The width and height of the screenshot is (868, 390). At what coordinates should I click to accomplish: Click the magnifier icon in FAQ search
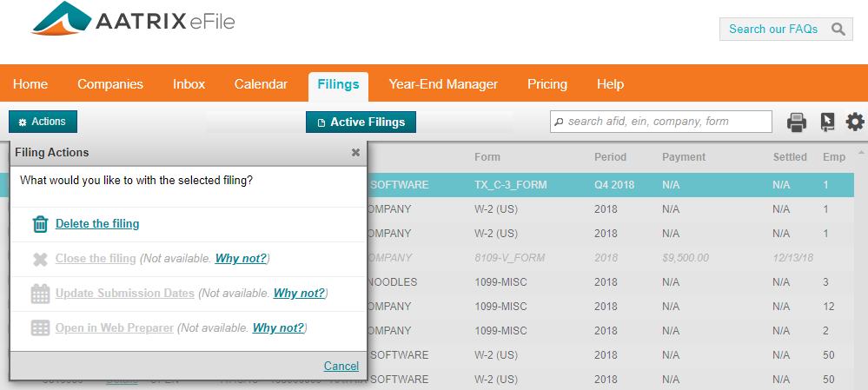(x=838, y=29)
